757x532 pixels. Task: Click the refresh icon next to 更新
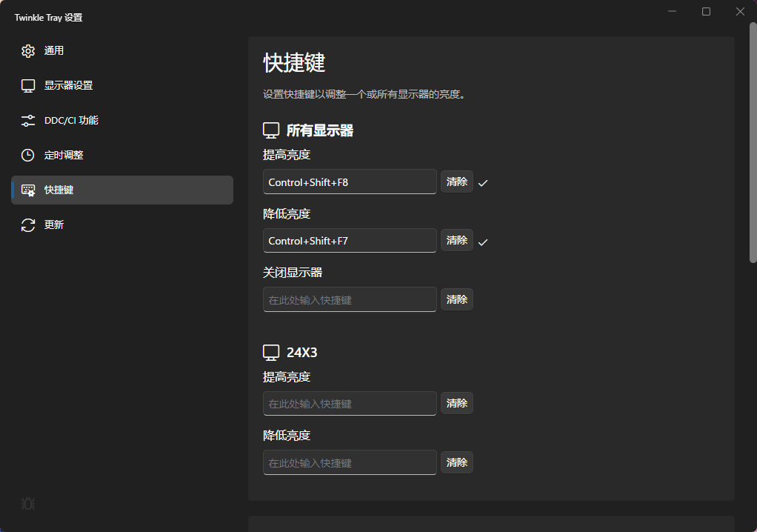(x=28, y=225)
